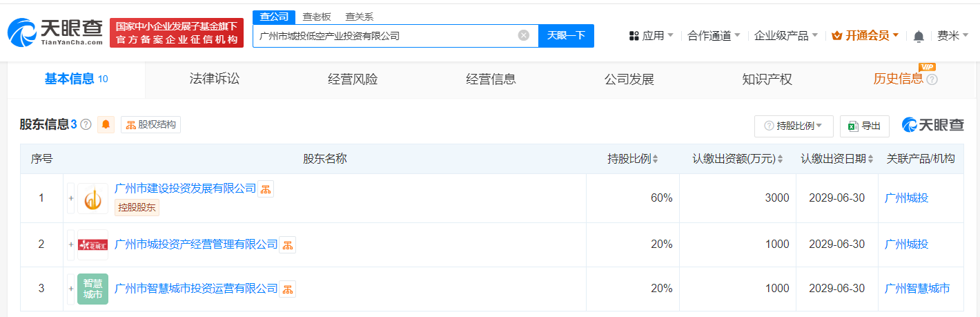This screenshot has width=980, height=317.
Task: Click the notification bell in the header
Action: click(918, 36)
